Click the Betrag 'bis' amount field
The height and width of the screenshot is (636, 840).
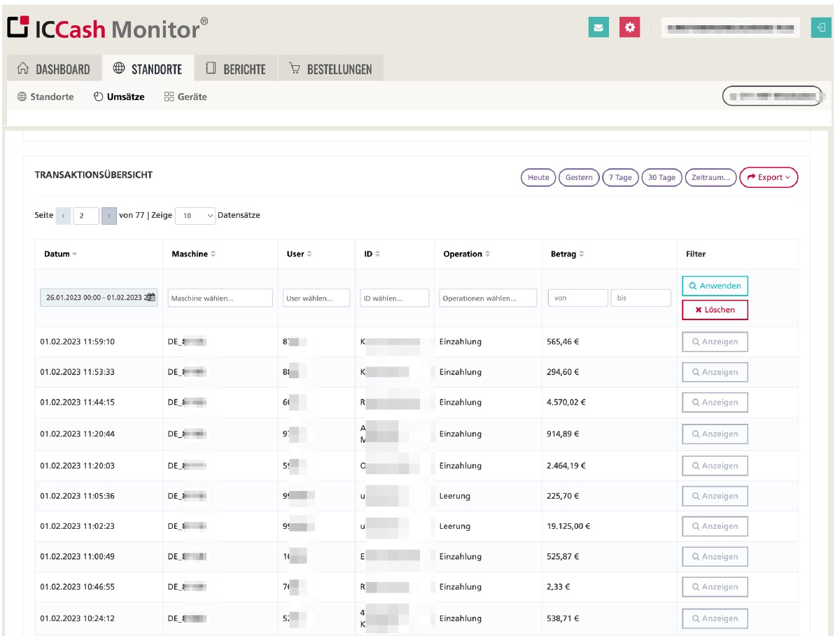tap(640, 298)
